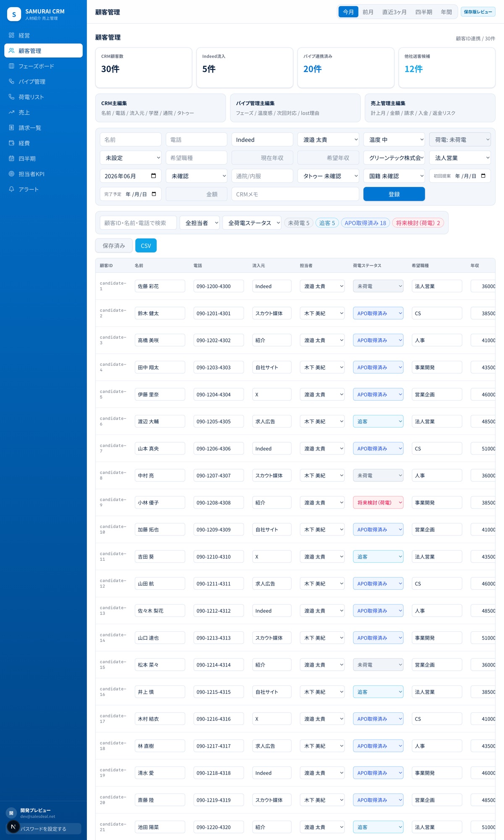Screen dimensions: 504x840
Task: Click the round N badge icon
Action: (13, 827)
